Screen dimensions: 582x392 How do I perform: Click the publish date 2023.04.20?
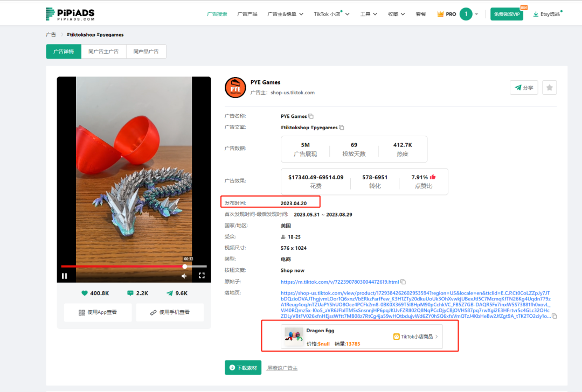click(x=294, y=203)
